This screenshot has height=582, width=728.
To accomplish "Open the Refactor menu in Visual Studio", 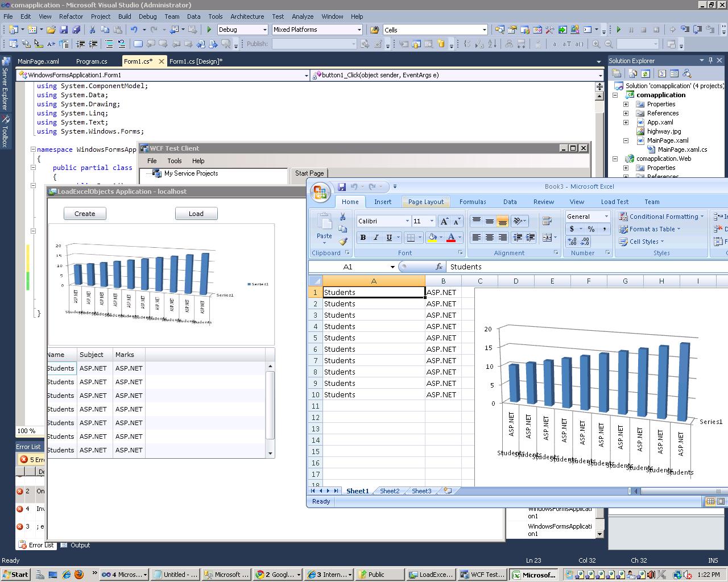I will [x=71, y=16].
